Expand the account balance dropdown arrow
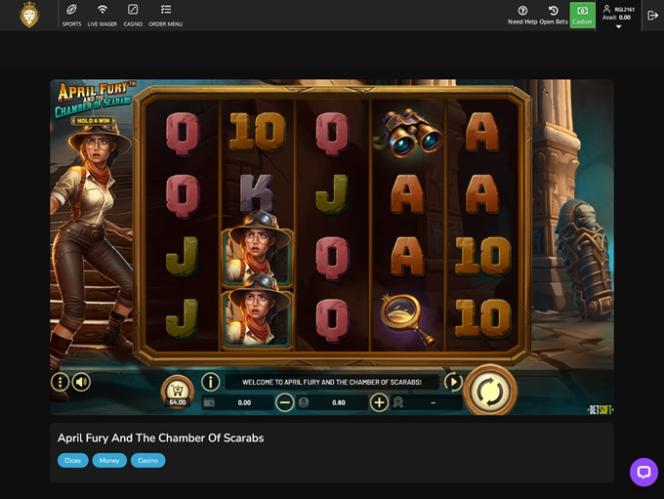This screenshot has height=499, width=664. [x=618, y=27]
